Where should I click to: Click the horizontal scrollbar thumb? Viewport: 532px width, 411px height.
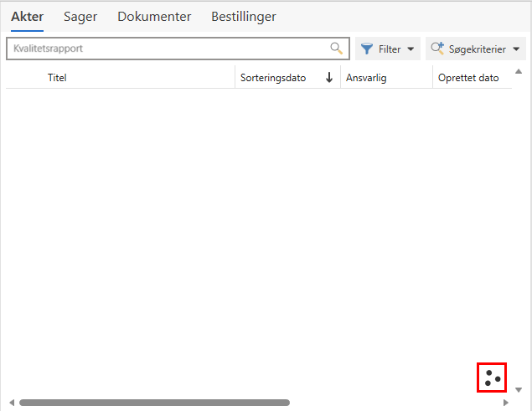point(155,403)
